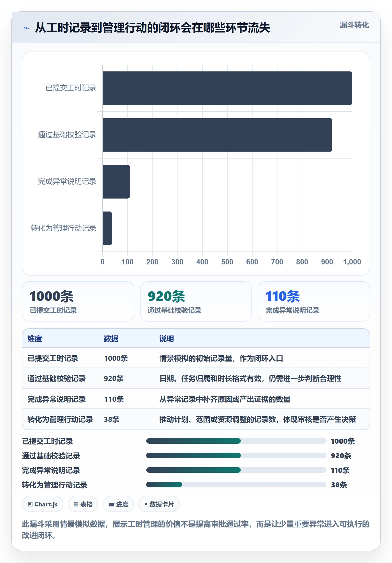Click the progress bar for 完成异常说明记录
The image size is (392, 563).
click(236, 470)
